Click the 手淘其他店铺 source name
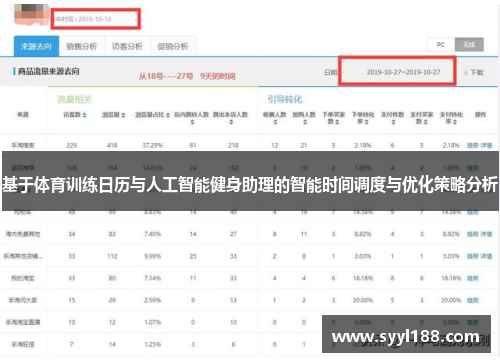Viewport: 500px width, 362px height. [23, 256]
